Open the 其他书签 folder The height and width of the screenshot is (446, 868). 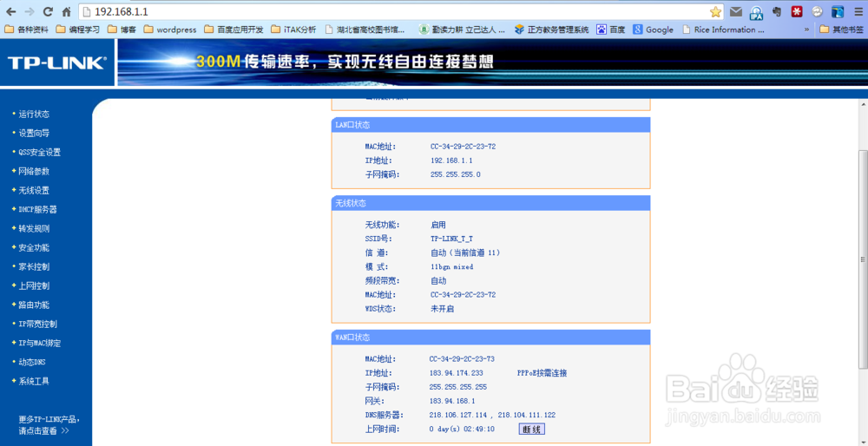841,30
